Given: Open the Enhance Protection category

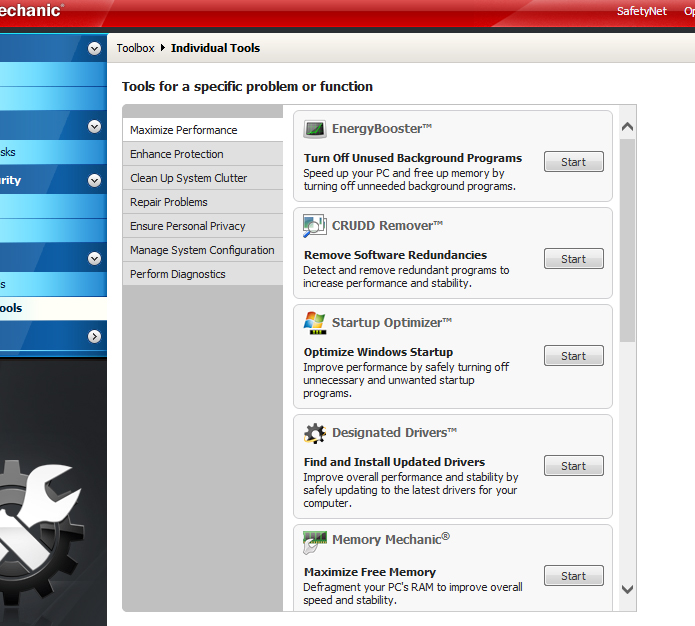Looking at the screenshot, I should coord(203,154).
